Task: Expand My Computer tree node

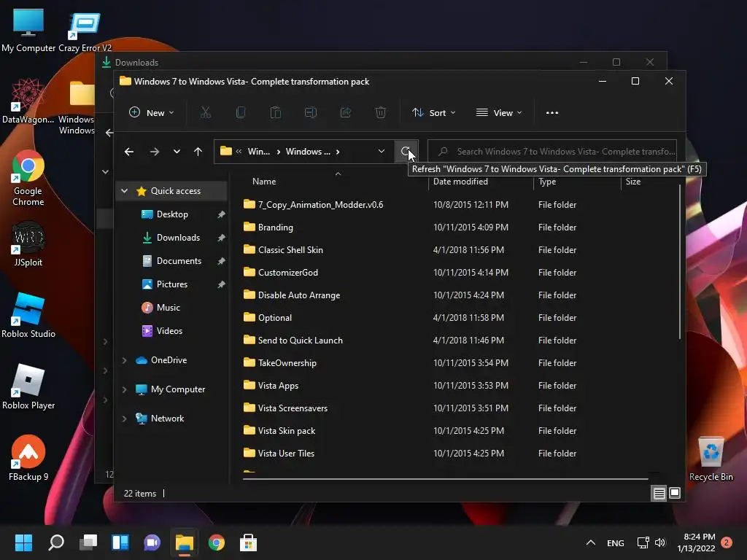Action: (124, 389)
